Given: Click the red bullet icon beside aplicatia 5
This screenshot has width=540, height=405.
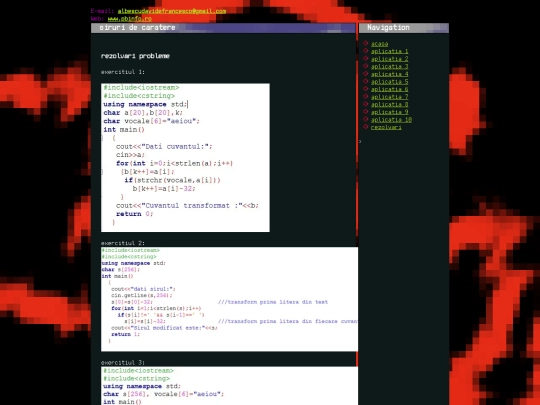Looking at the screenshot, I should (x=365, y=81).
